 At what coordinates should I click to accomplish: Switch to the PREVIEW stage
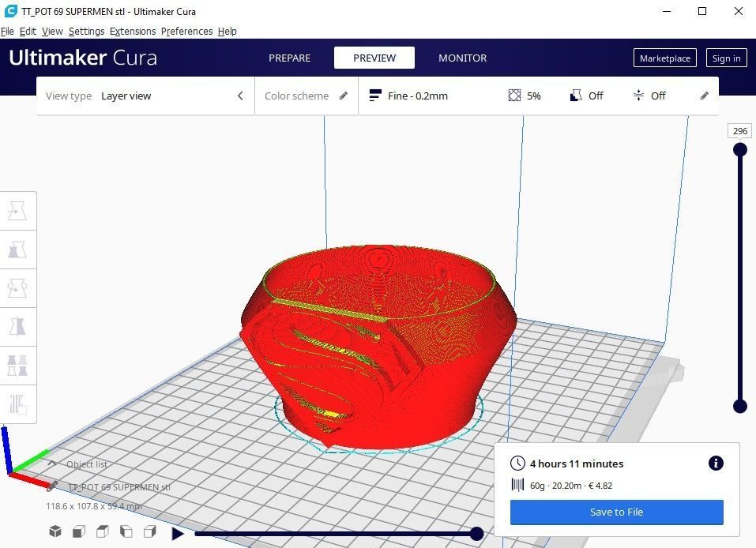point(374,58)
